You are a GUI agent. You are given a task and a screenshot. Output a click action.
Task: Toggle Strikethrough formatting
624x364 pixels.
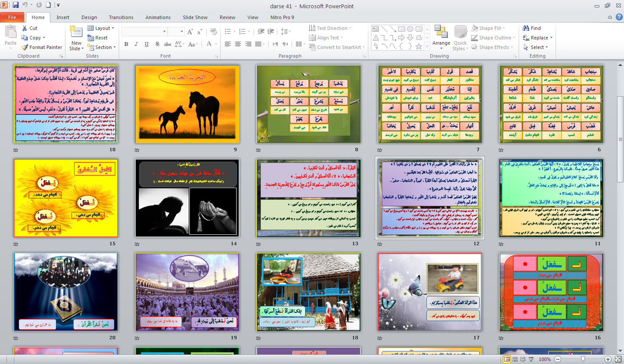pos(167,44)
